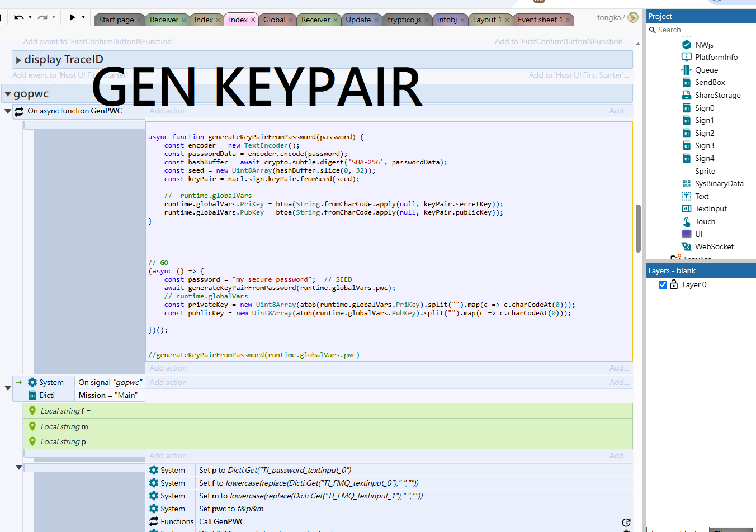Click System gear icon in On signal gopwc condition
756x532 pixels.
tap(32, 382)
